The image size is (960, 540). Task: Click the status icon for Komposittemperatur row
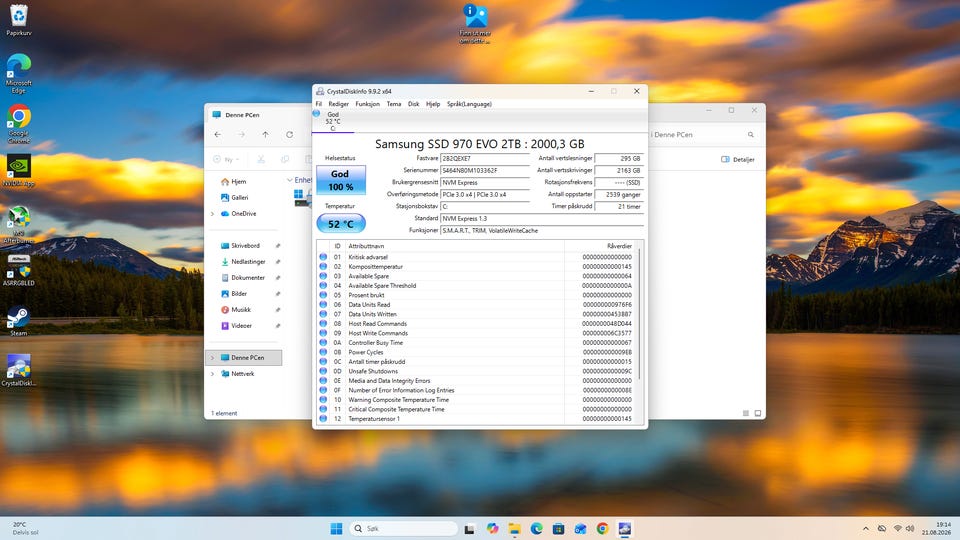point(323,267)
